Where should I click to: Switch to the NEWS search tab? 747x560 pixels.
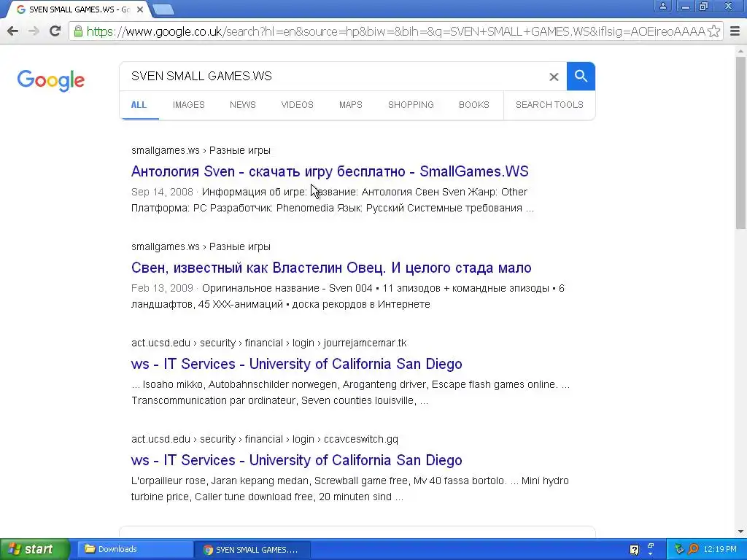242,105
